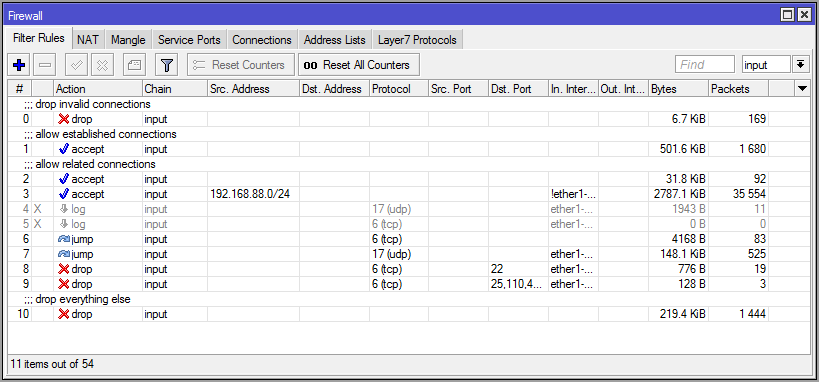Click the red drop icon in rule 9
The width and height of the screenshot is (819, 382).
click(x=64, y=284)
